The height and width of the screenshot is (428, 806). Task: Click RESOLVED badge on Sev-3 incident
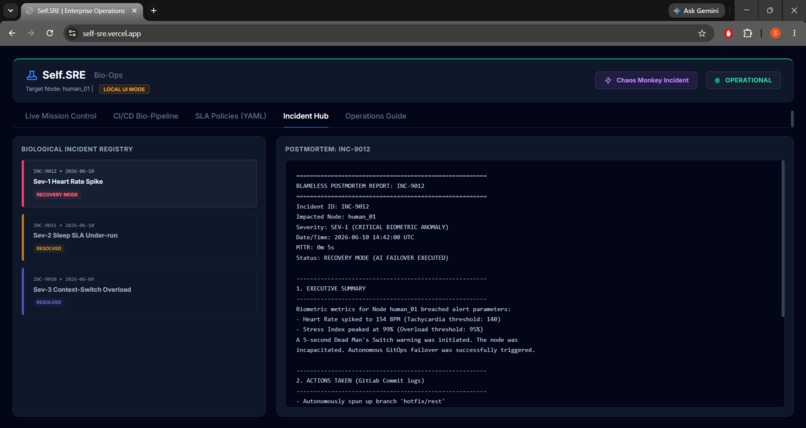(49, 303)
